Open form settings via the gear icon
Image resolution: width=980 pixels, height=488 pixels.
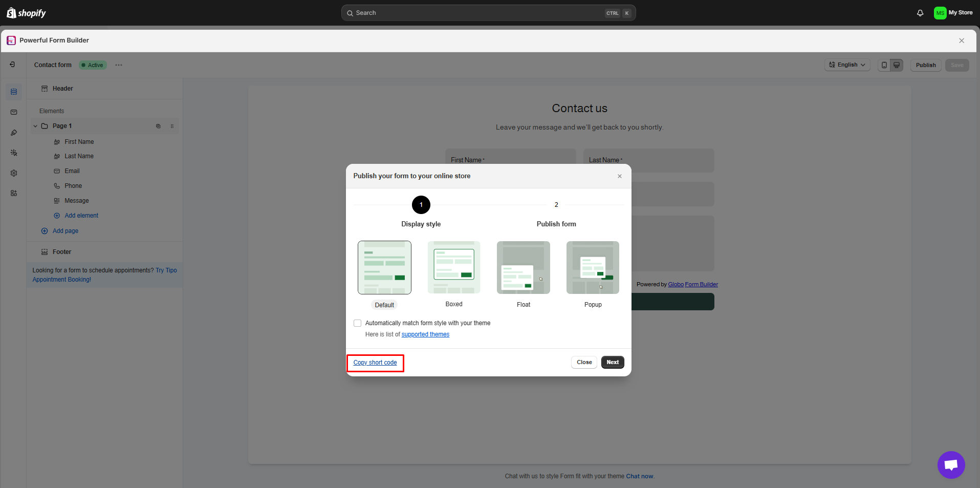point(13,173)
